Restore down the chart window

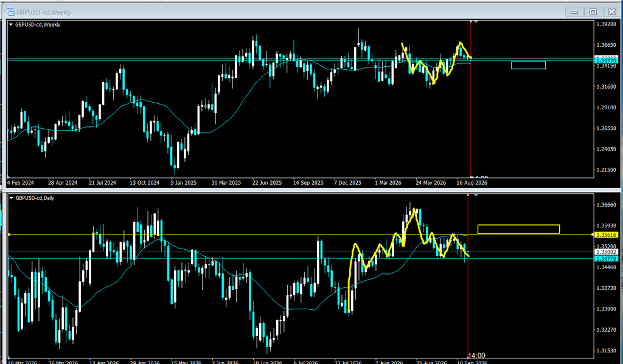coord(593,12)
